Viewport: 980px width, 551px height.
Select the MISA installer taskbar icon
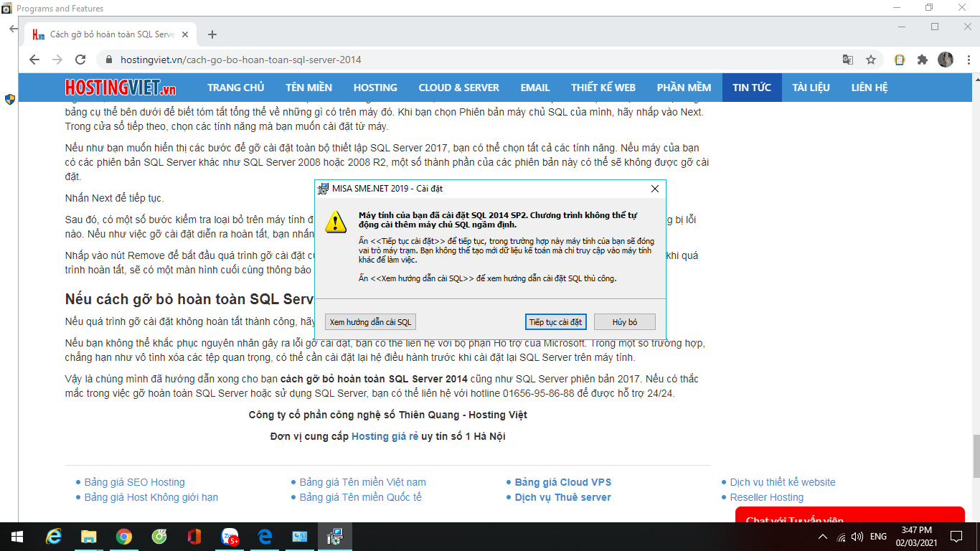tap(335, 536)
